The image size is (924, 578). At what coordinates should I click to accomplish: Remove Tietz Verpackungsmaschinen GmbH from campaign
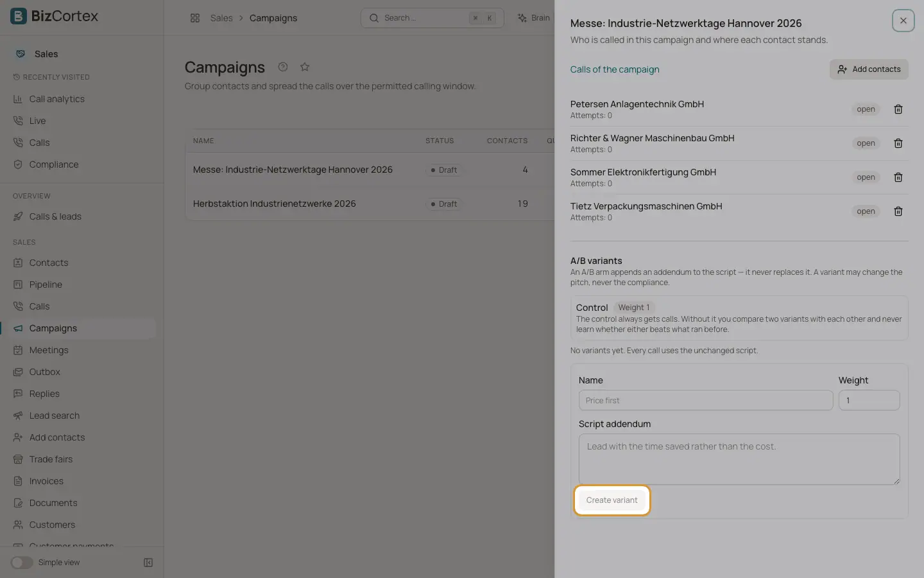[x=898, y=211]
